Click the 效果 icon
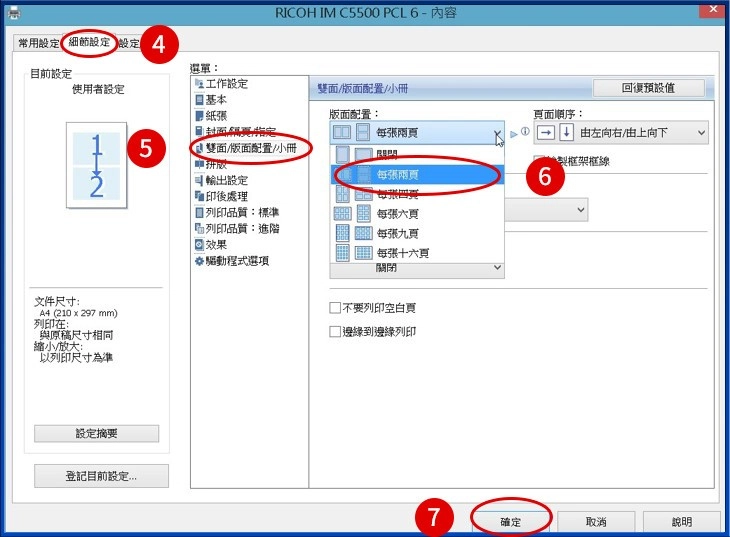This screenshot has width=730, height=537. tap(199, 245)
